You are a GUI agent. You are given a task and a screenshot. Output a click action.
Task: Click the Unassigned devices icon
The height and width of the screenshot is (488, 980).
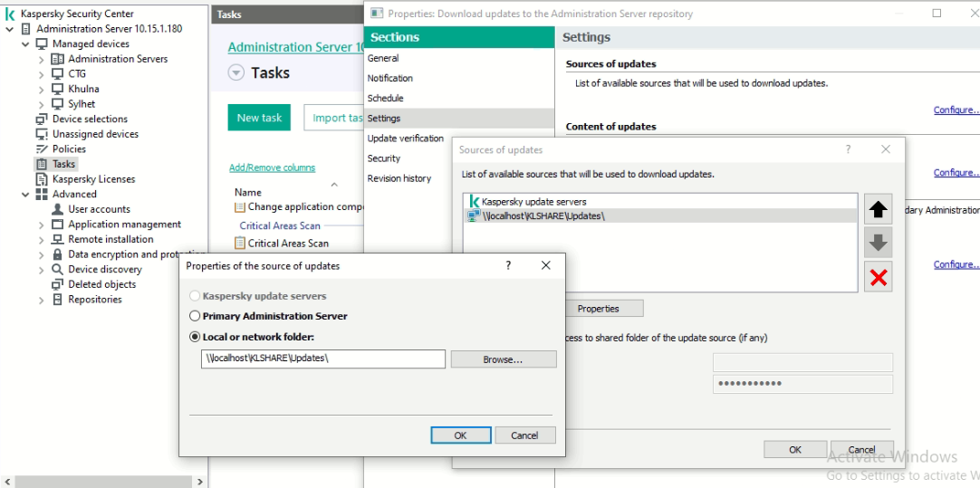click(x=42, y=134)
